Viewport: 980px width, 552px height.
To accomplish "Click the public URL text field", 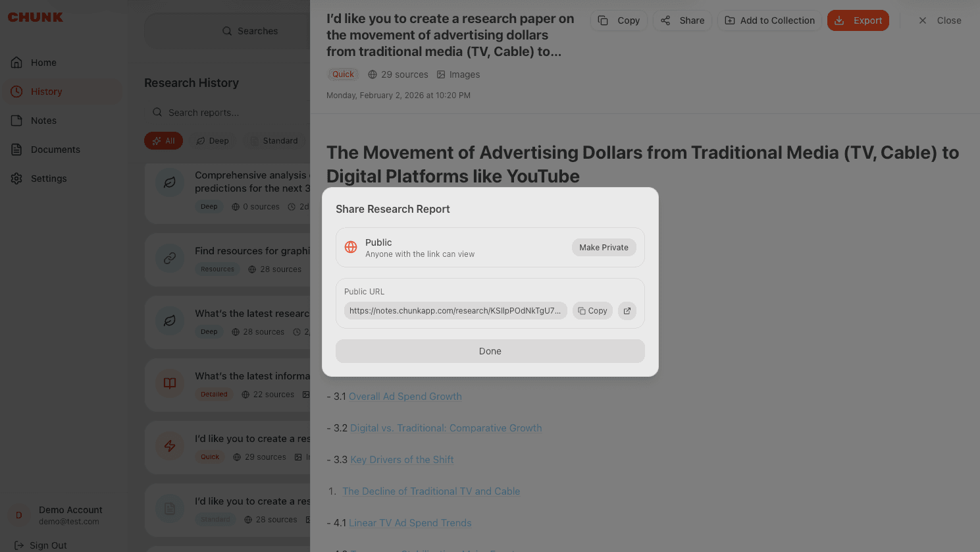I will coord(455,311).
